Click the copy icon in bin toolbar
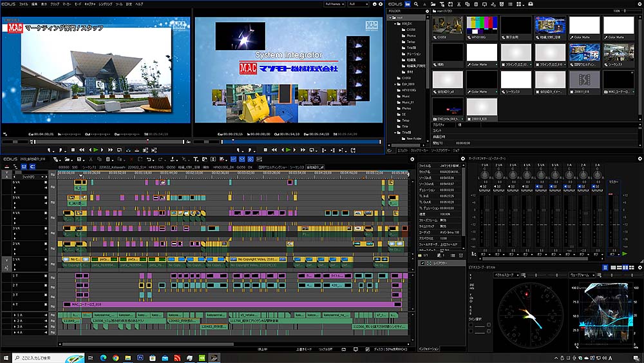This screenshot has width=644, height=363. coord(468,4)
